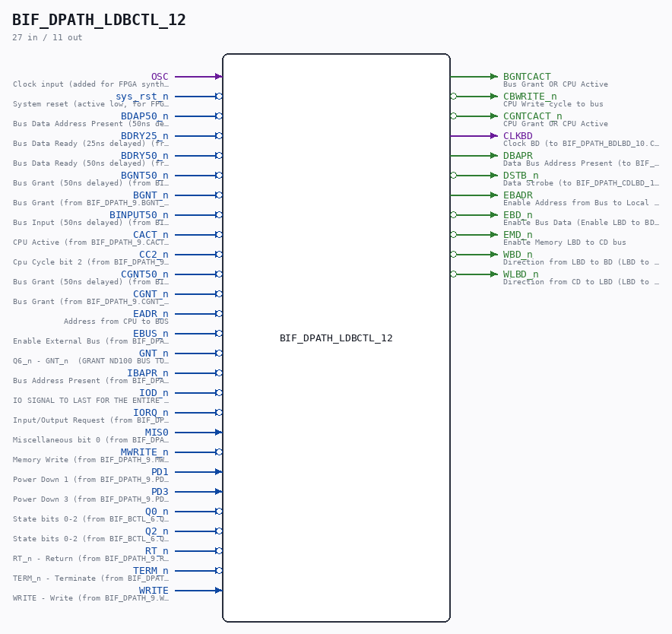Select the EMD_n output label

coord(518,234)
